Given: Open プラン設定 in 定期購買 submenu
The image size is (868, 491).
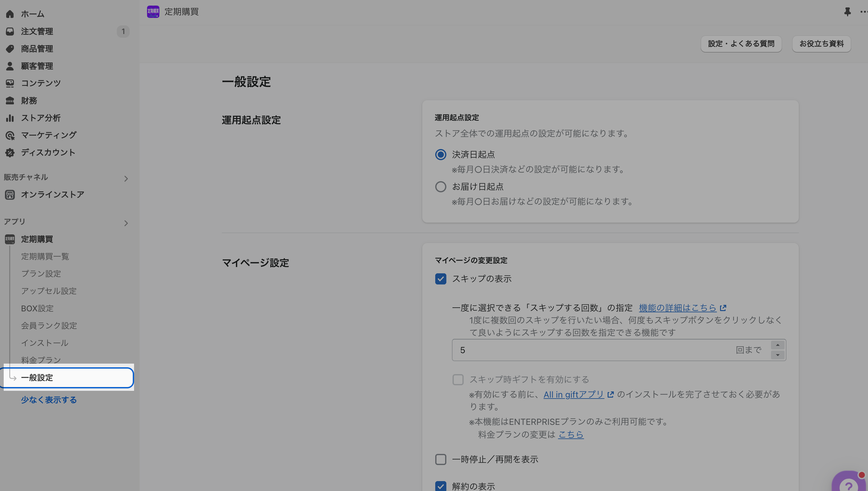Looking at the screenshot, I should coord(41,274).
